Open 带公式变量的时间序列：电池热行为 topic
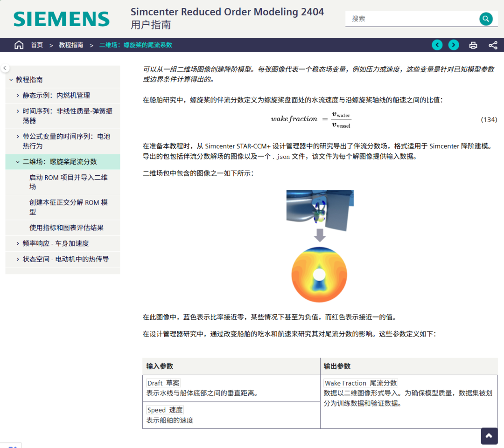504x448 pixels. coord(67,141)
